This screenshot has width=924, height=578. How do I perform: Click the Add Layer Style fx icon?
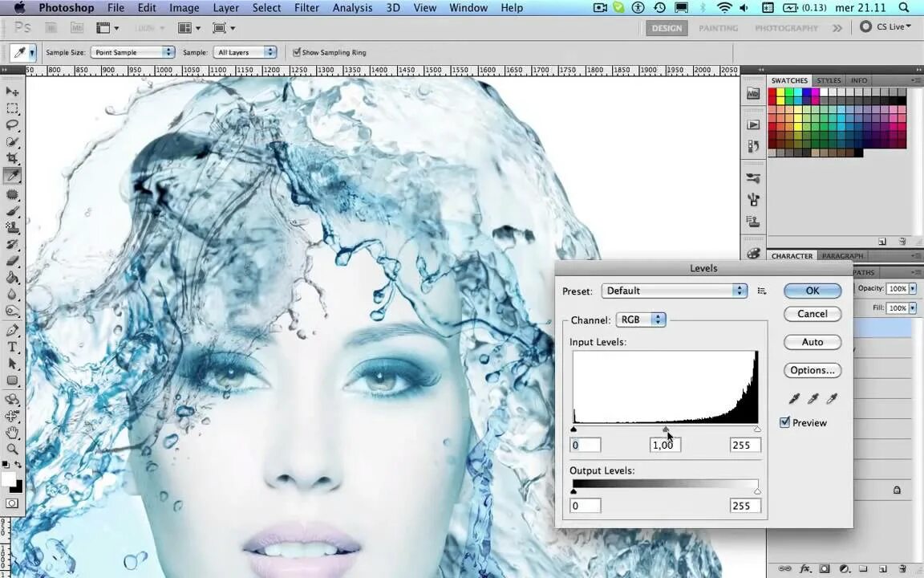(805, 568)
